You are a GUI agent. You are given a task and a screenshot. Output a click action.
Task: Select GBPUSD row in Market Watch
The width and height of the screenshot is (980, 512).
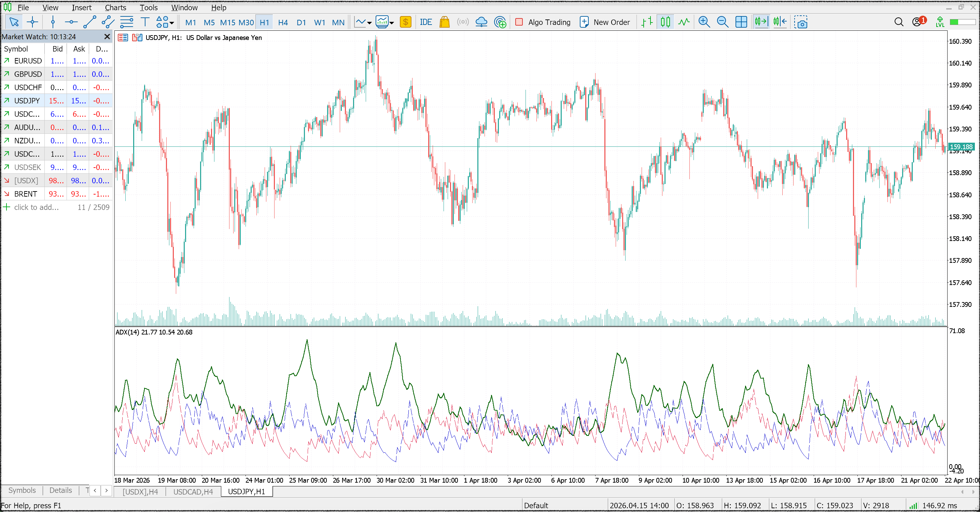[57, 74]
